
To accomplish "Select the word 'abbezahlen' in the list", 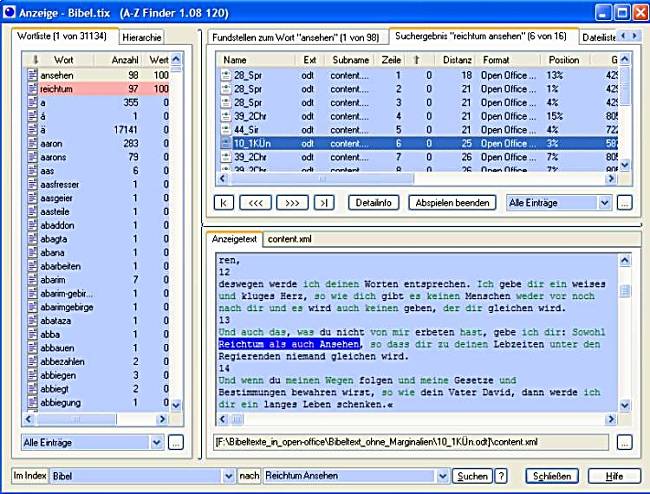I will pyautogui.click(x=62, y=362).
